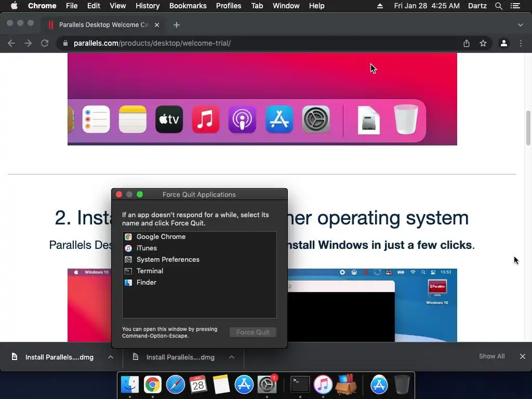This screenshot has width=532, height=399.
Task: Open the History menu
Action: [x=148, y=6]
